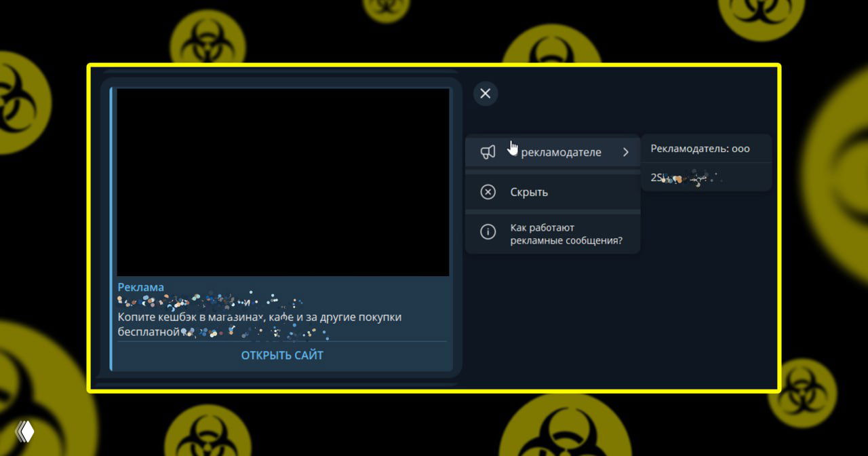
Task: Select the 'Рекламодатель: ооо' submenu row
Action: point(700,149)
